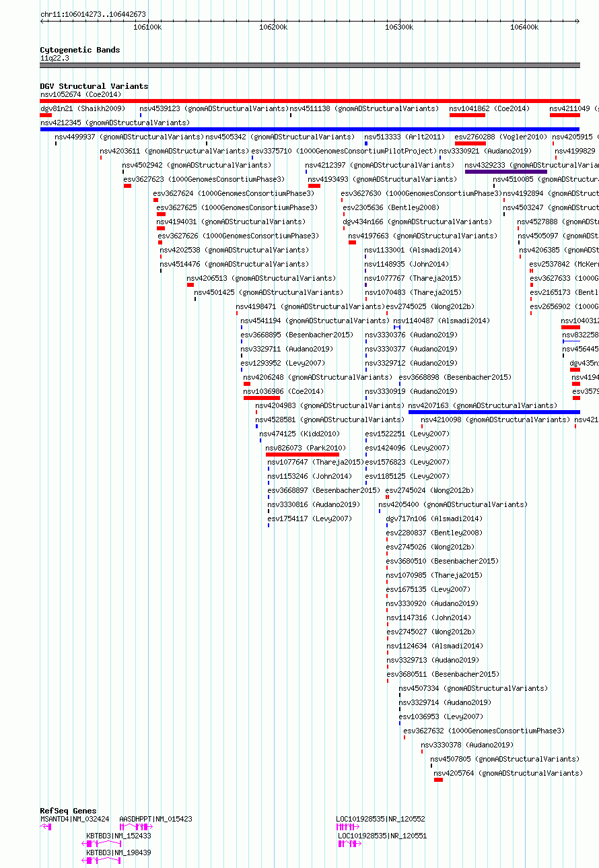Click the esv3627630 variant label
The image size is (599, 868).
(421, 193)
